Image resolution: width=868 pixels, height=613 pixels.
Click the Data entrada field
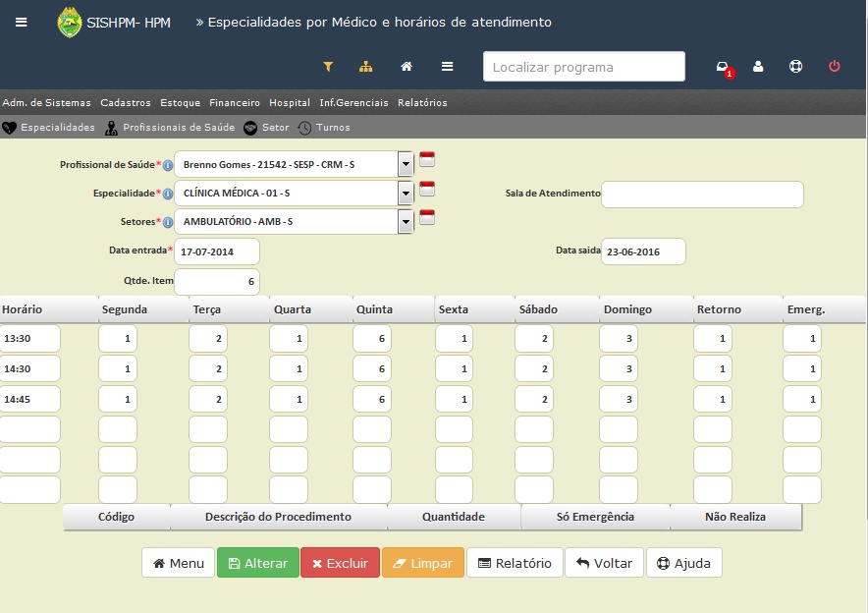pyautogui.click(x=217, y=251)
